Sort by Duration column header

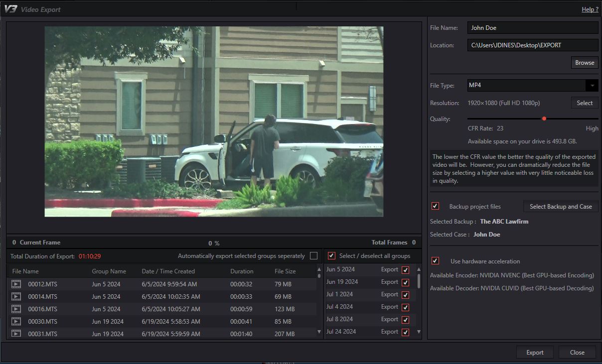(x=242, y=271)
